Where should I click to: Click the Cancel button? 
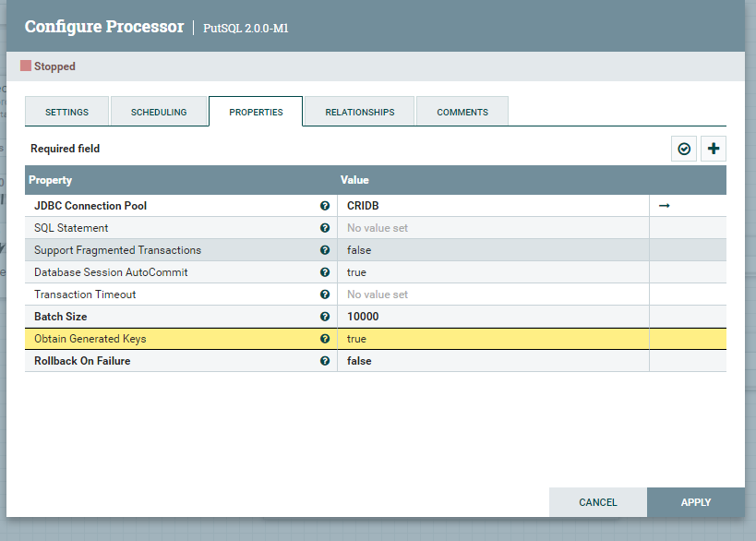(x=597, y=502)
